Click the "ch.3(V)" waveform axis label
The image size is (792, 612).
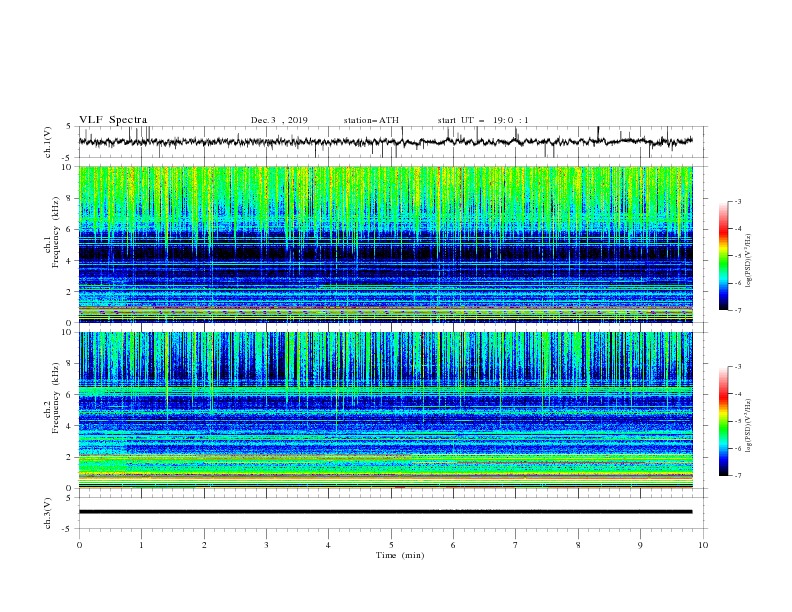(48, 513)
